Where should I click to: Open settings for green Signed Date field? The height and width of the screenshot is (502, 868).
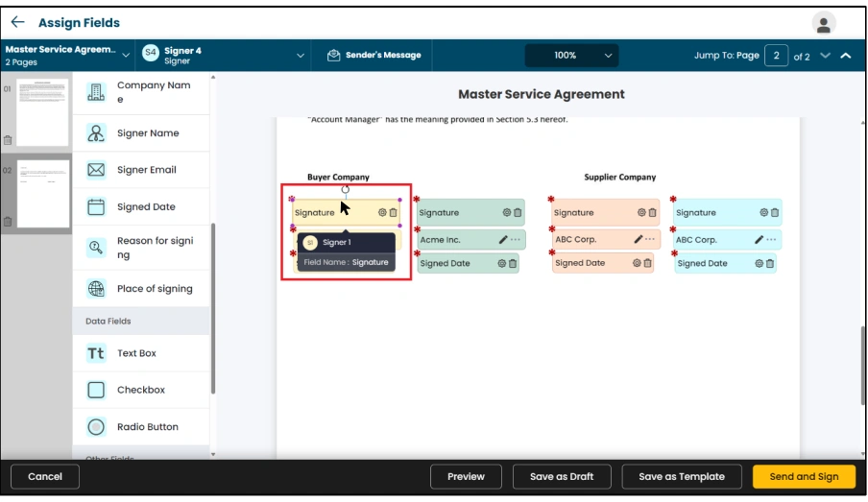coord(501,263)
